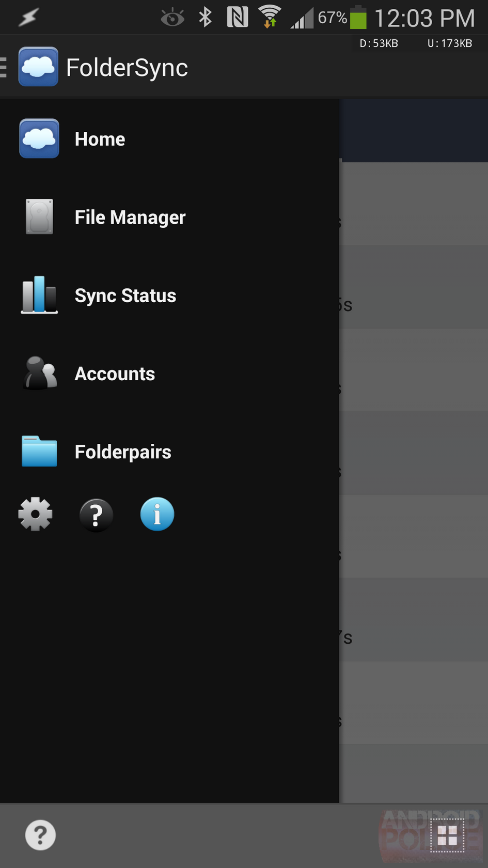Click the FolderSync cloud icon in the header

coord(38,67)
